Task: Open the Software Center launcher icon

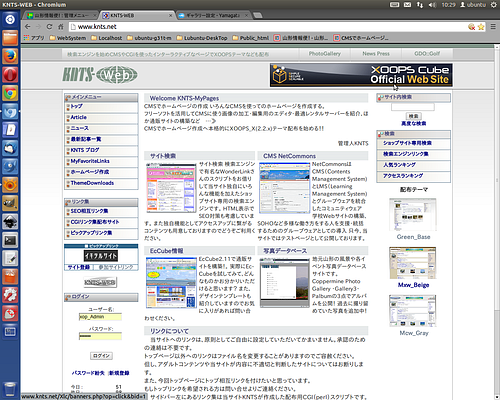Action: coord(10,277)
